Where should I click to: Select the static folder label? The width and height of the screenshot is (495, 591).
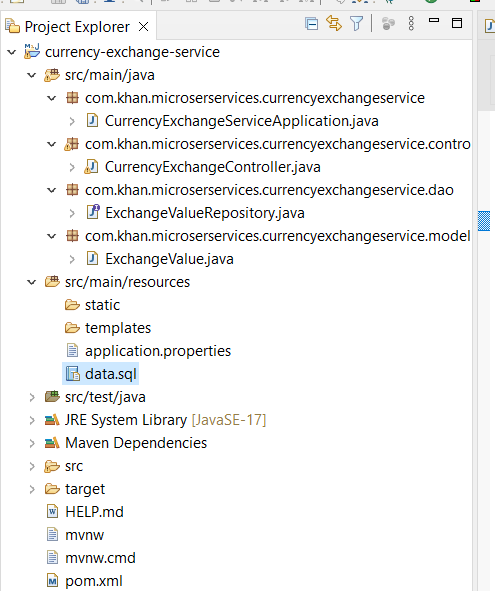pos(103,305)
